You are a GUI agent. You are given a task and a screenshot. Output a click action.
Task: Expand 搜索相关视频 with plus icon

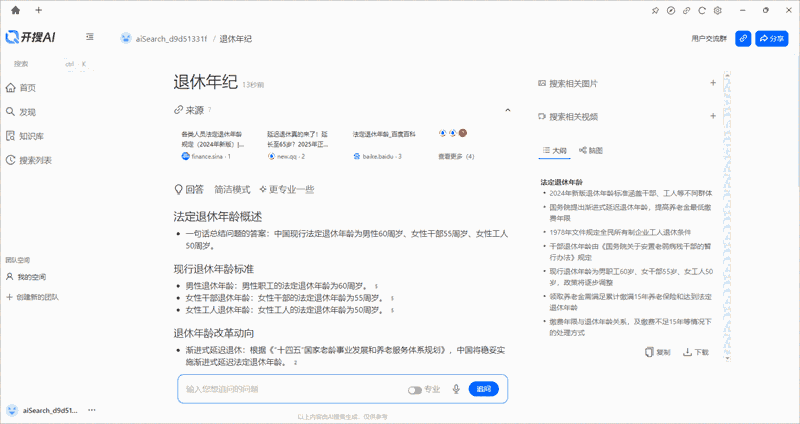pyautogui.click(x=713, y=116)
